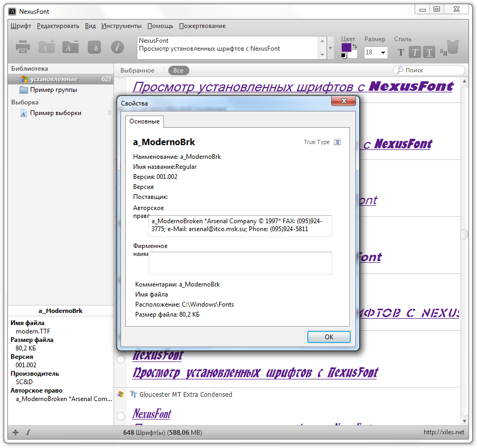Click the sample text input box
478x448 pixels.
(228, 48)
